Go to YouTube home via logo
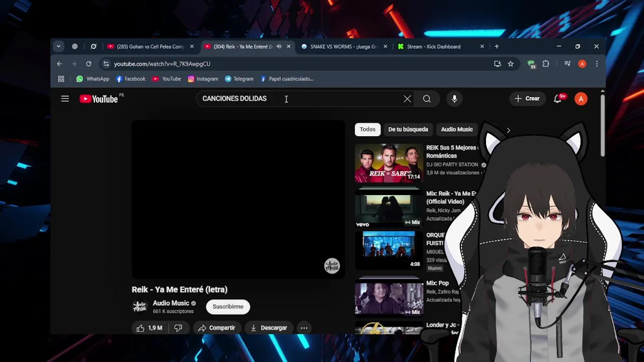This screenshot has height=362, width=644. 99,99
